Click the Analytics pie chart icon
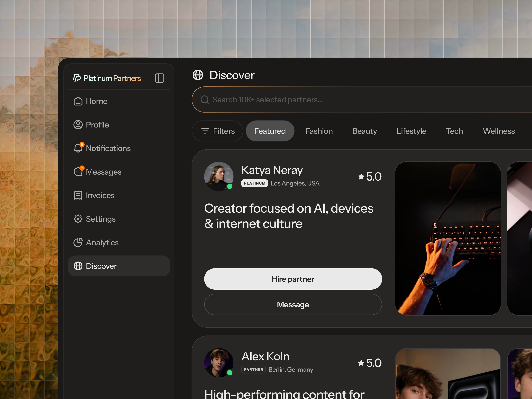 point(78,242)
